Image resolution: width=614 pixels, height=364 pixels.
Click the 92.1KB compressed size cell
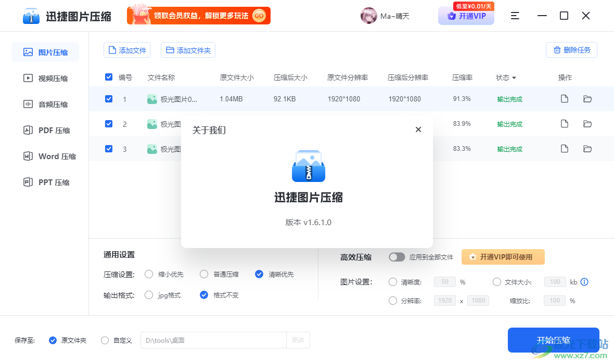(x=285, y=99)
